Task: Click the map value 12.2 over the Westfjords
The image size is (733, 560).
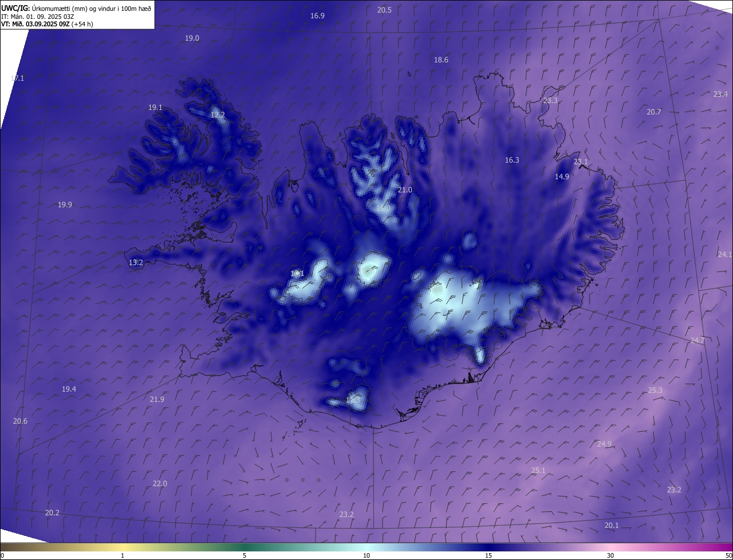Action: point(218,115)
